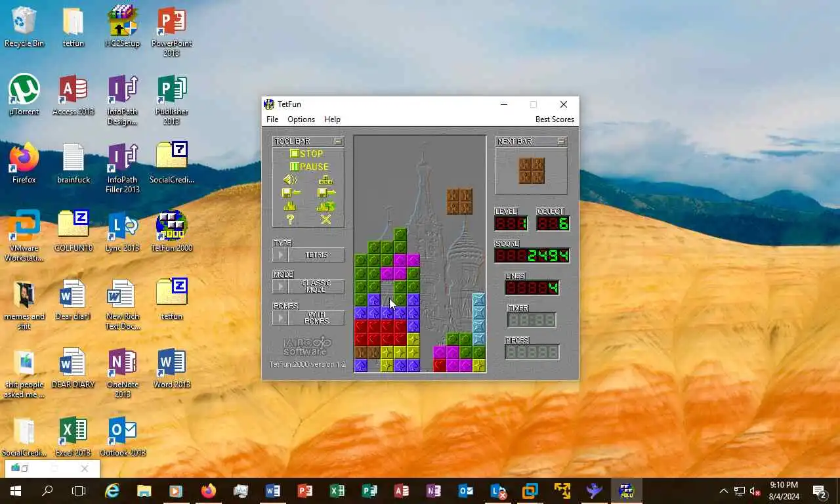Image resolution: width=840 pixels, height=504 pixels.
Task: Open the Windows Start menu
Action: (16, 491)
